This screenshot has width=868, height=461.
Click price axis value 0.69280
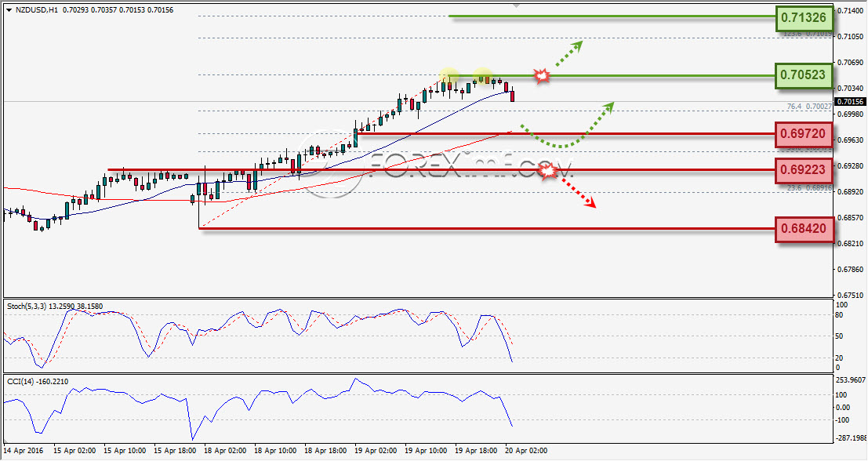tap(851, 166)
